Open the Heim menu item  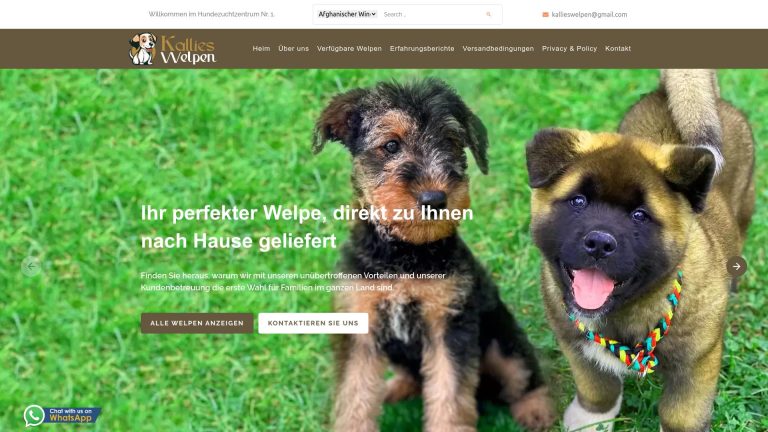[x=261, y=48]
